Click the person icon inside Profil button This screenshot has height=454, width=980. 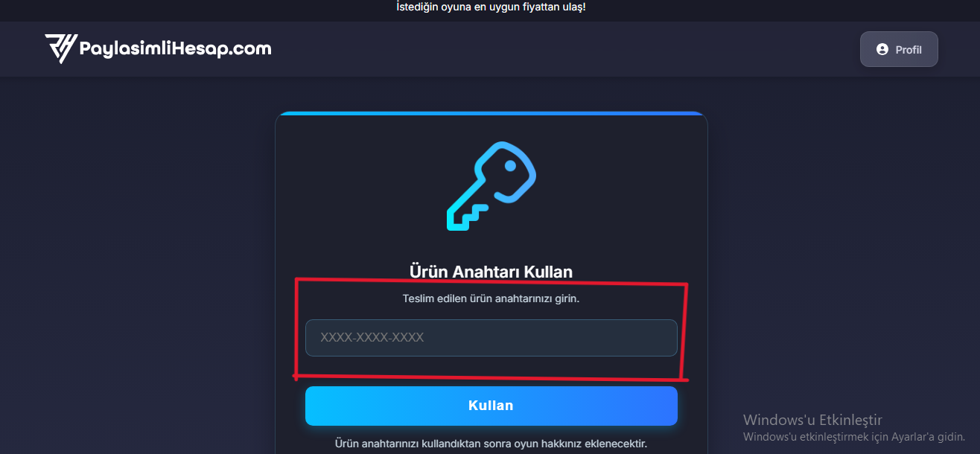click(882, 49)
